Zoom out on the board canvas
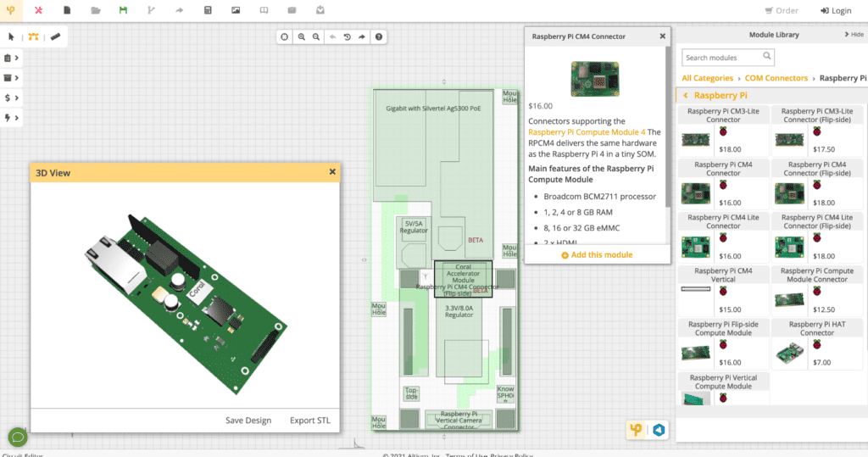Image resolution: width=868 pixels, height=457 pixels. click(315, 37)
